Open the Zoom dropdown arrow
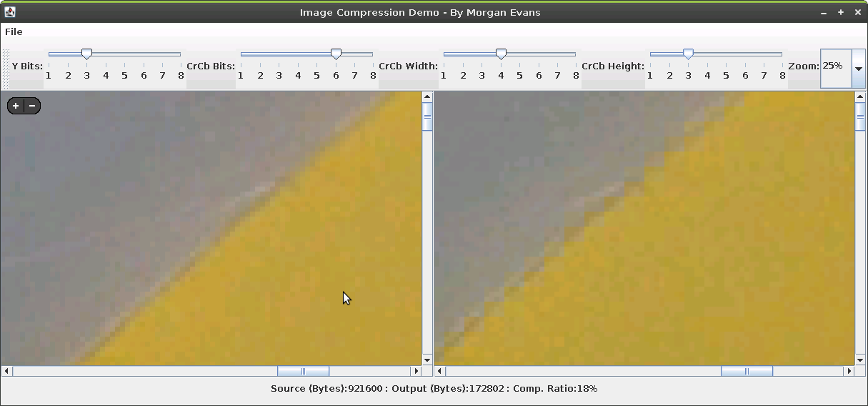The image size is (868, 406). pos(859,69)
